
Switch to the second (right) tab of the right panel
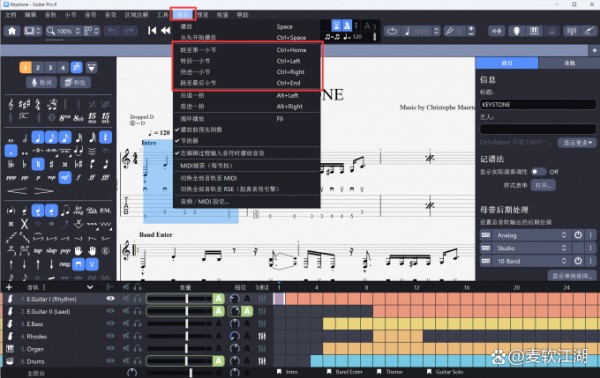(569, 63)
